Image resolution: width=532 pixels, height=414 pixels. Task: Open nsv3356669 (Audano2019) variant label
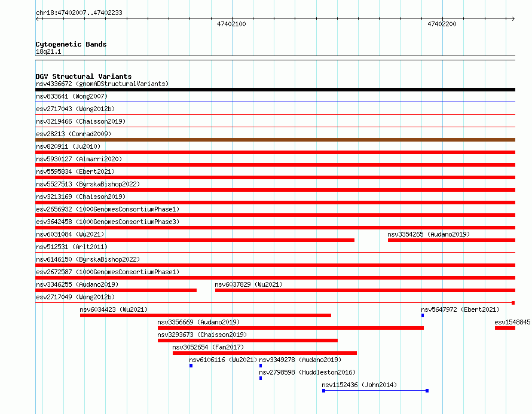pos(198,322)
